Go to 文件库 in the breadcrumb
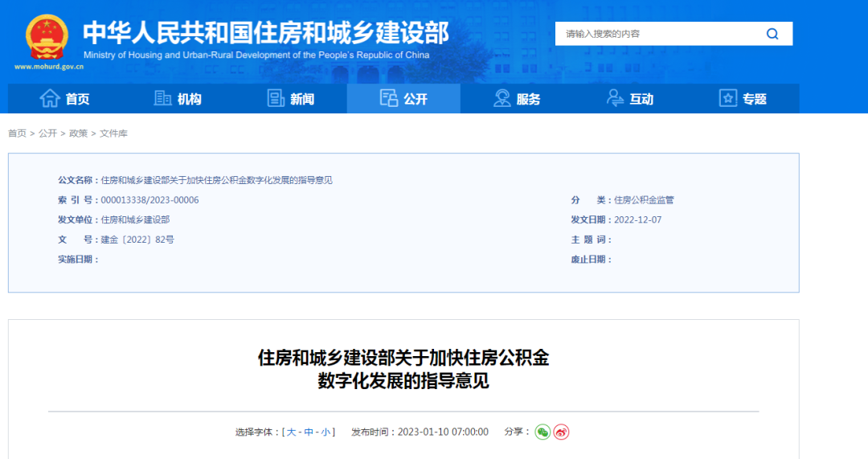 [113, 133]
